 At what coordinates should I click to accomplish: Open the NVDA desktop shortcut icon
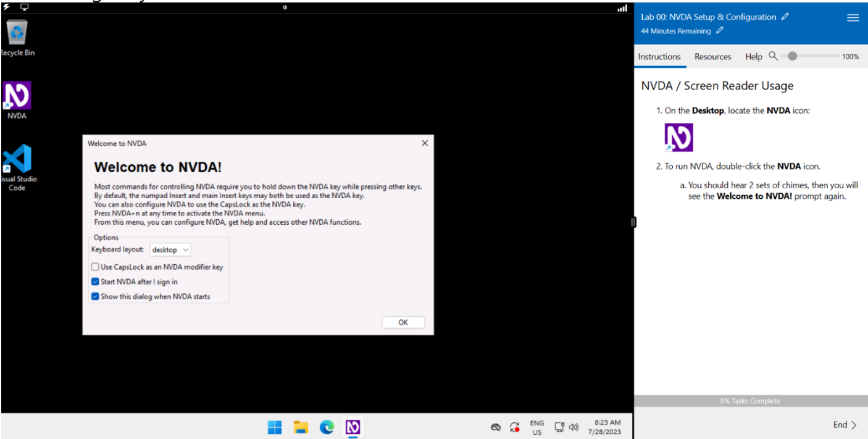click(17, 97)
